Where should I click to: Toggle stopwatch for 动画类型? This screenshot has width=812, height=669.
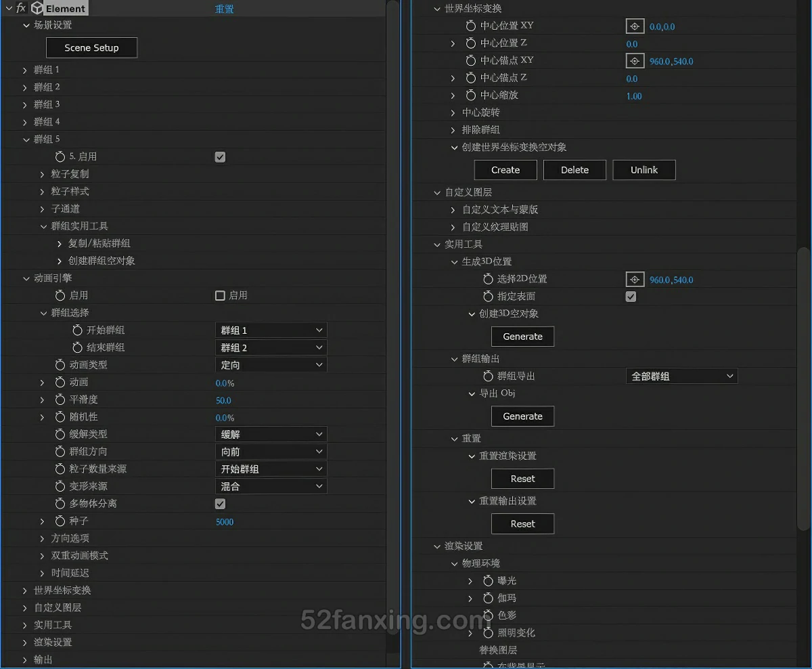point(60,365)
